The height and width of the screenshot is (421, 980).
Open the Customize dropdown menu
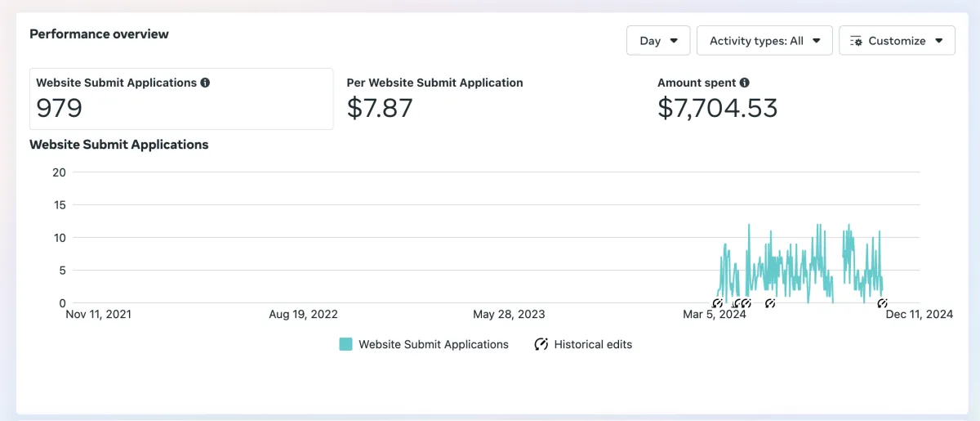tap(897, 40)
